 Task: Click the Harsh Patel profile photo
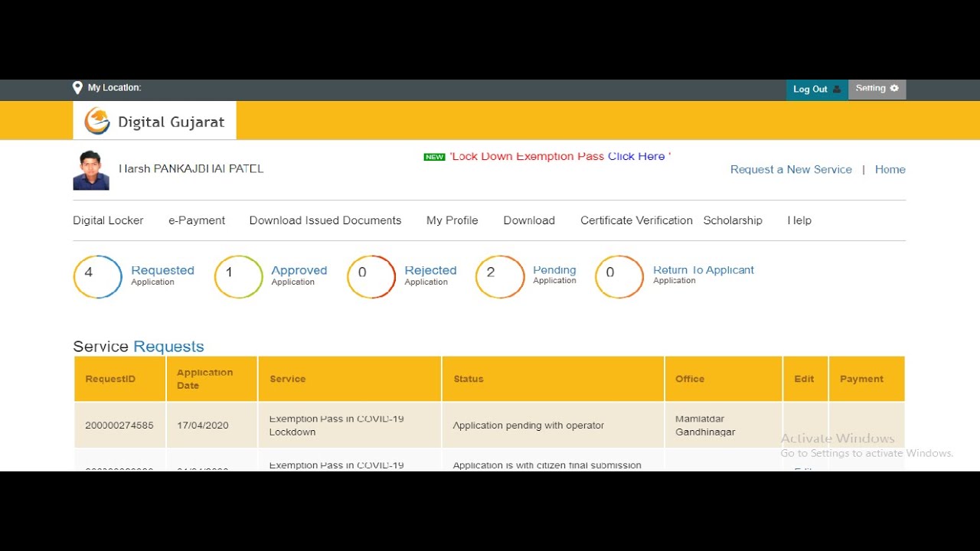(x=91, y=170)
